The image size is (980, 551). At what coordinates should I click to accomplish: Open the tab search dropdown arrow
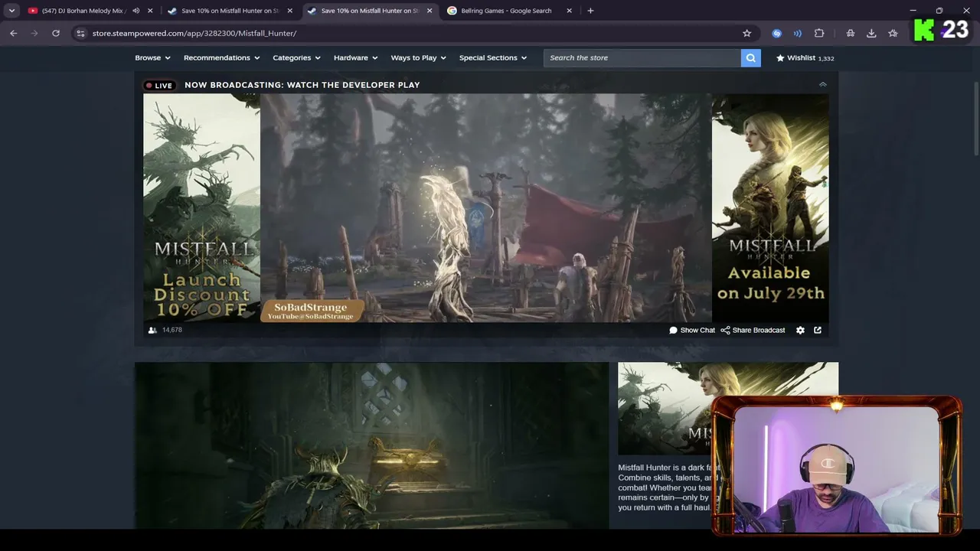11,11
